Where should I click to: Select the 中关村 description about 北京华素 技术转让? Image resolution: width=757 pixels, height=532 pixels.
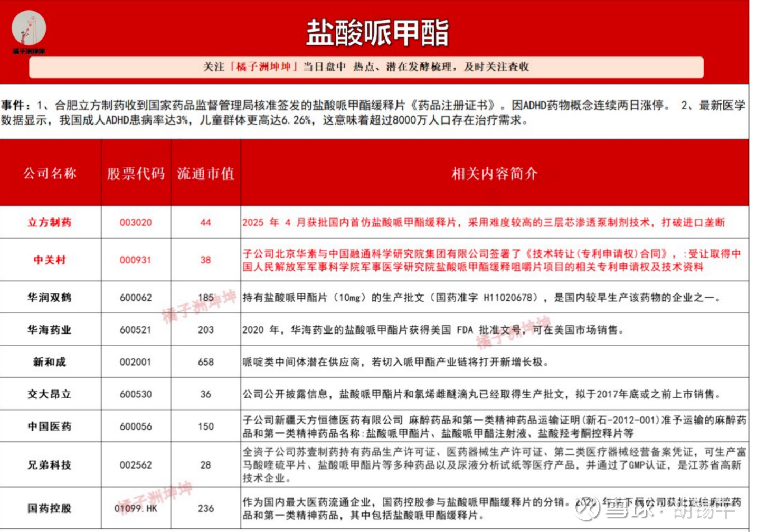492,260
